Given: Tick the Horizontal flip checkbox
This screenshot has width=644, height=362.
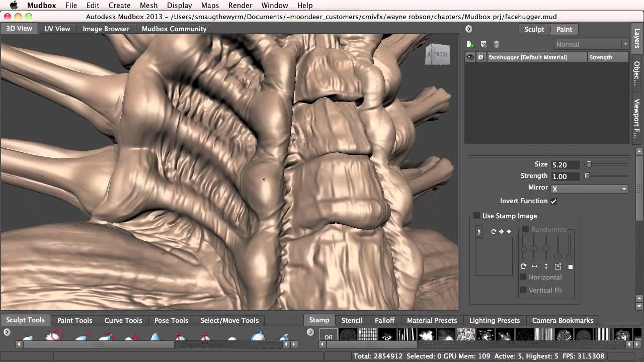Looking at the screenshot, I should [x=523, y=277].
